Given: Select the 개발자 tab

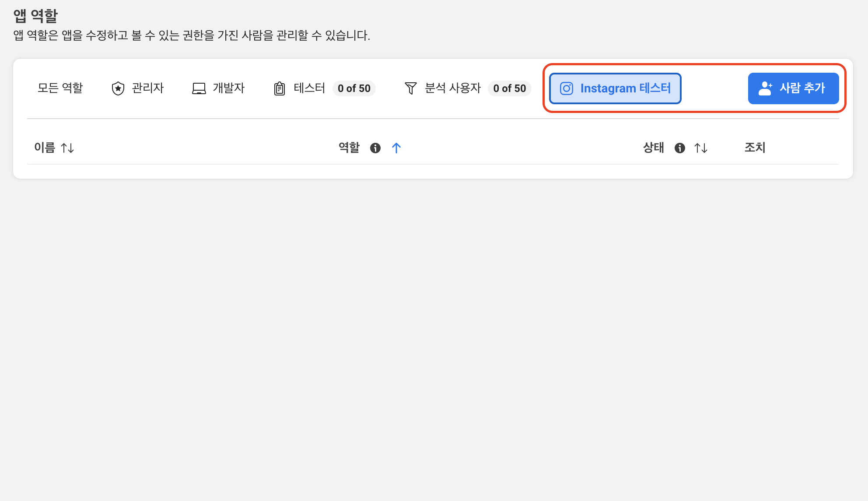Looking at the screenshot, I should [228, 88].
